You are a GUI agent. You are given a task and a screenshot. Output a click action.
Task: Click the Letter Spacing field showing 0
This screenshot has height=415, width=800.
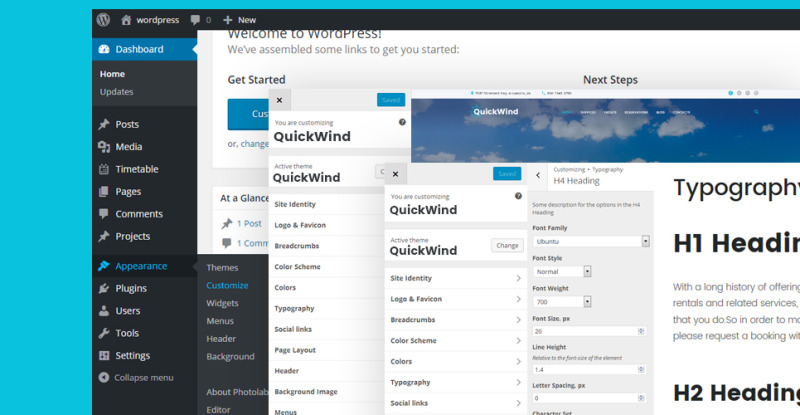point(589,398)
